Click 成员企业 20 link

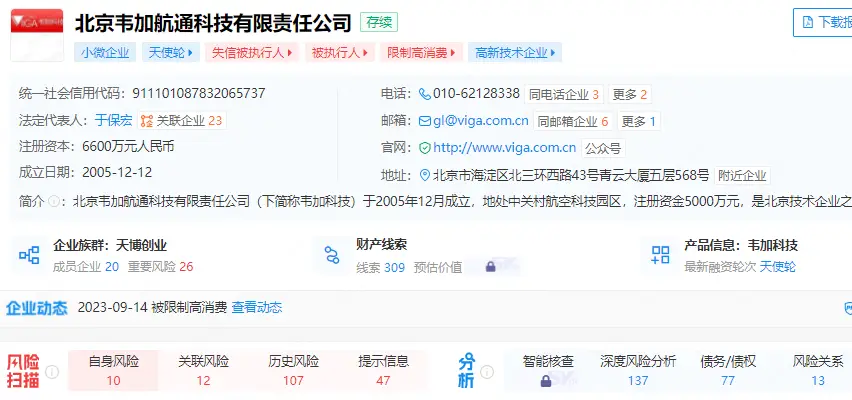86,267
